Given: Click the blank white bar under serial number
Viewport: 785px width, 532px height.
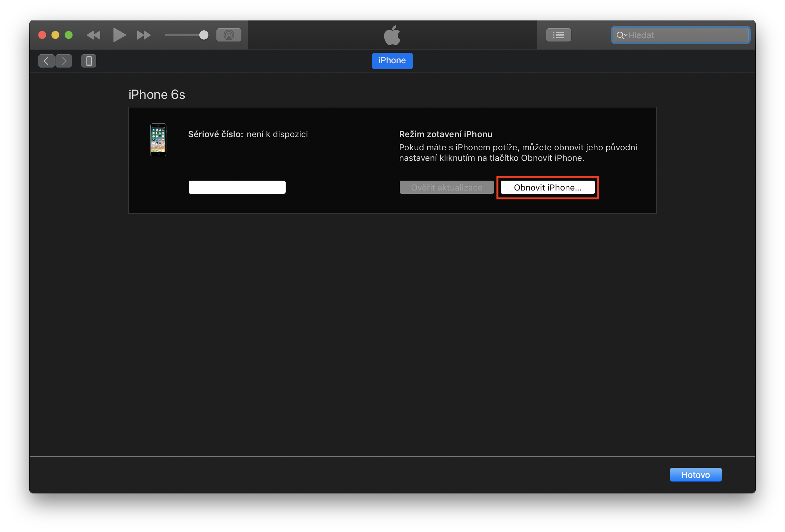Looking at the screenshot, I should pyautogui.click(x=237, y=187).
